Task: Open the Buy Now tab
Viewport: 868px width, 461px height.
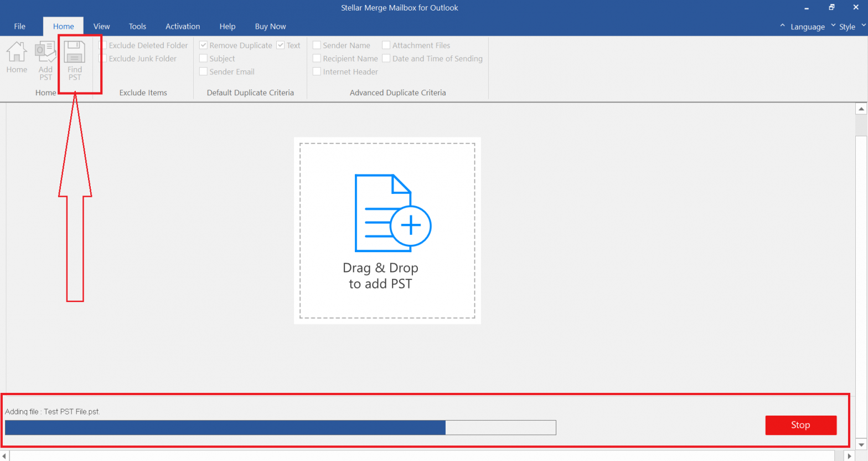Action: tap(270, 27)
